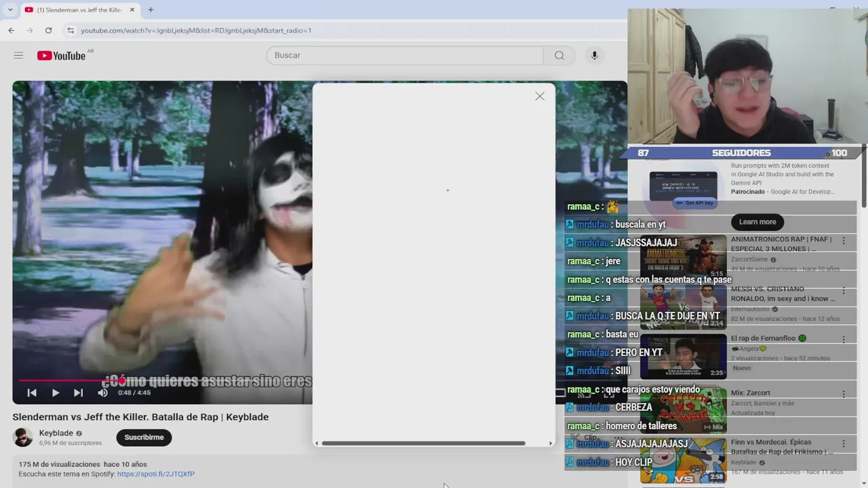Click the 175 M de visualizaciones text
This screenshot has width=868, height=488.
[60, 464]
